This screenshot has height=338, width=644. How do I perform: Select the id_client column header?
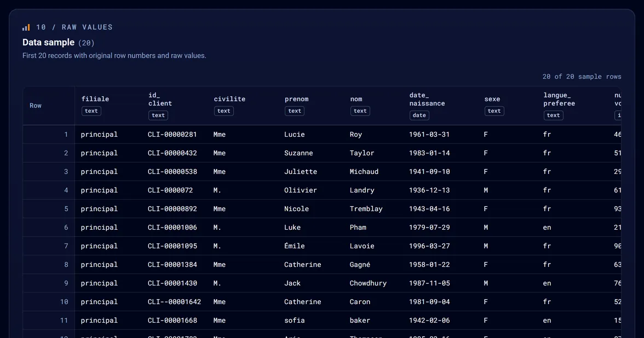160,100
